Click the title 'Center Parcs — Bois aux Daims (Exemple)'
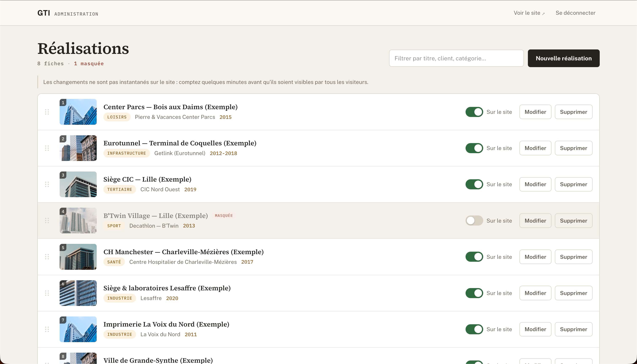The image size is (637, 364). pyautogui.click(x=170, y=107)
